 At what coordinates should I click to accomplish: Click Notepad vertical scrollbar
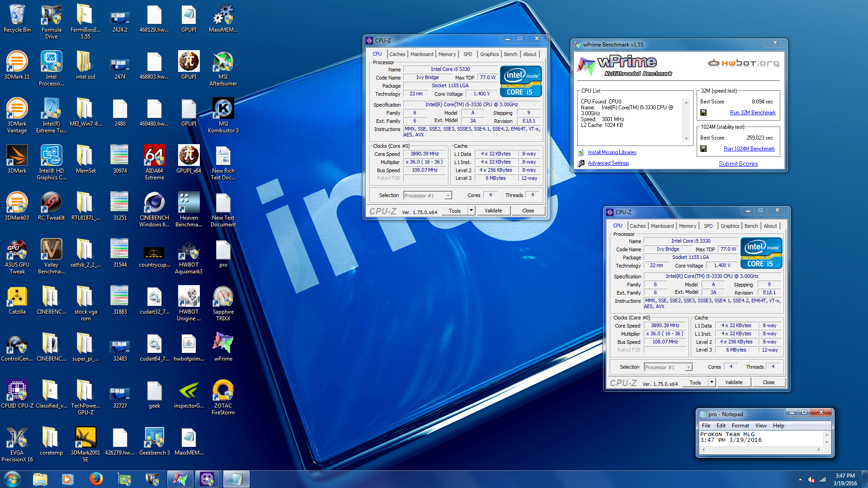[x=827, y=438]
